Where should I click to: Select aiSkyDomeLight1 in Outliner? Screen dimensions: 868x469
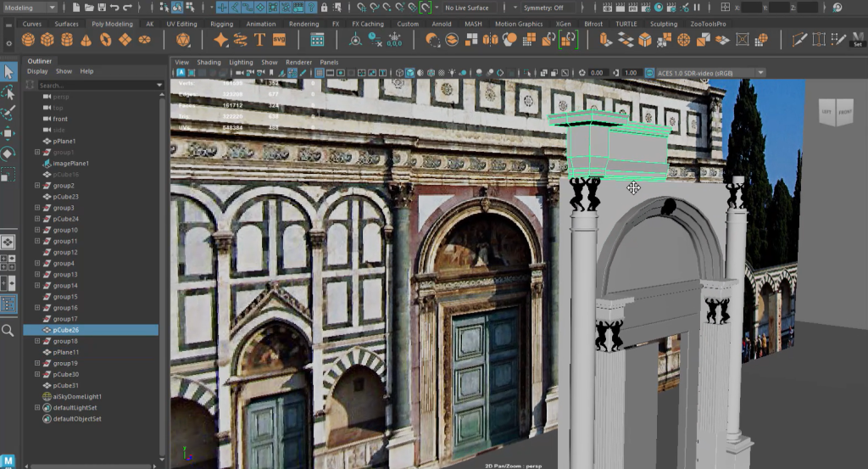click(x=77, y=396)
